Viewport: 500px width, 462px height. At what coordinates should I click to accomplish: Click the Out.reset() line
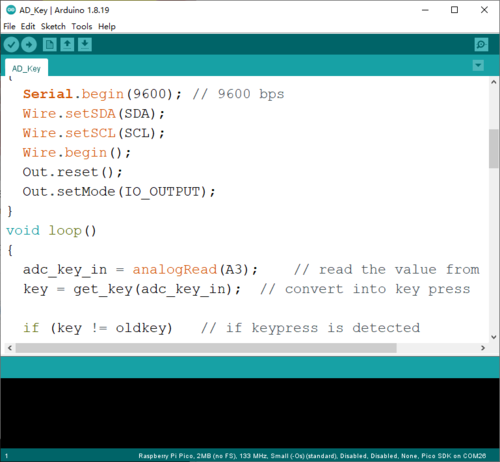(73, 172)
